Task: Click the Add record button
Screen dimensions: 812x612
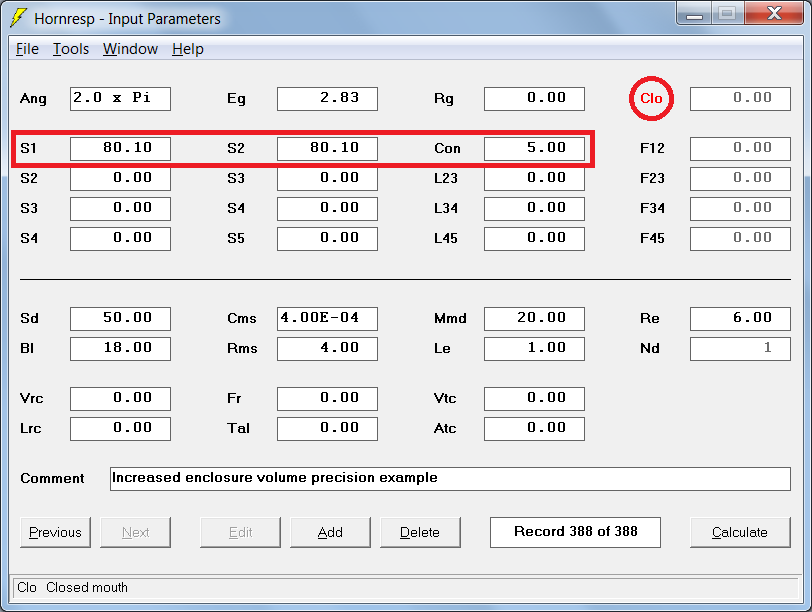Action: pyautogui.click(x=330, y=532)
